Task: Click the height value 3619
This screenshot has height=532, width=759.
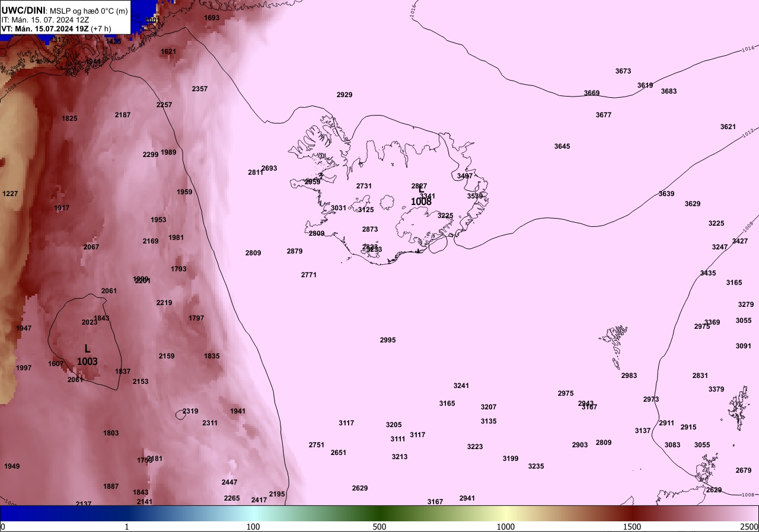Action: coord(645,85)
